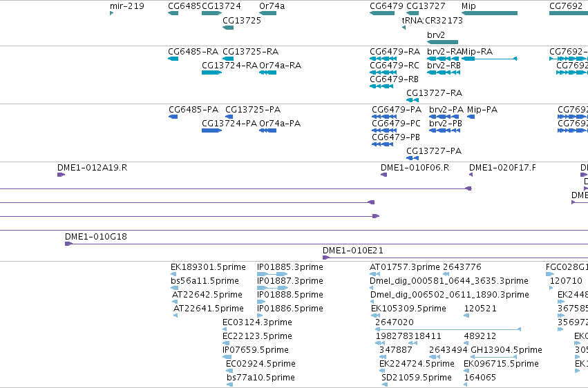Select the DME1-010F06.R feature label
Screen dimensions: 588x388
[415, 167]
